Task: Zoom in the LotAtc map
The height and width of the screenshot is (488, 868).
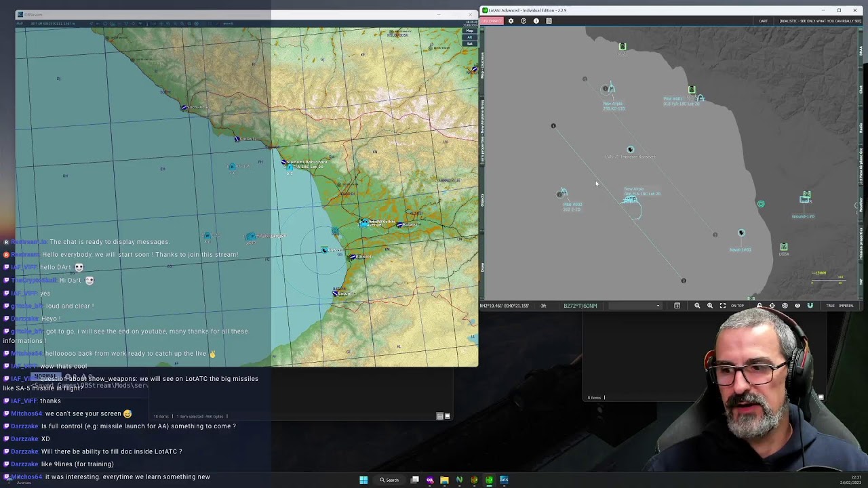Action: [x=710, y=306]
